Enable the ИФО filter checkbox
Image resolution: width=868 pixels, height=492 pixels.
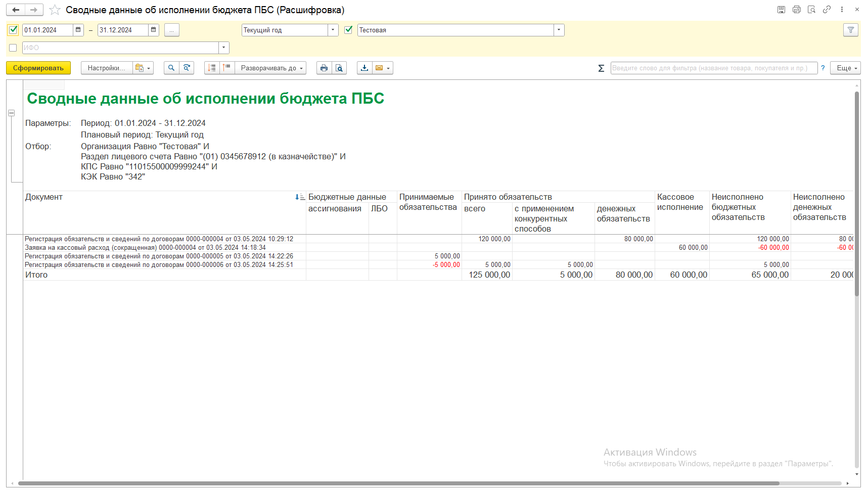pos(13,48)
